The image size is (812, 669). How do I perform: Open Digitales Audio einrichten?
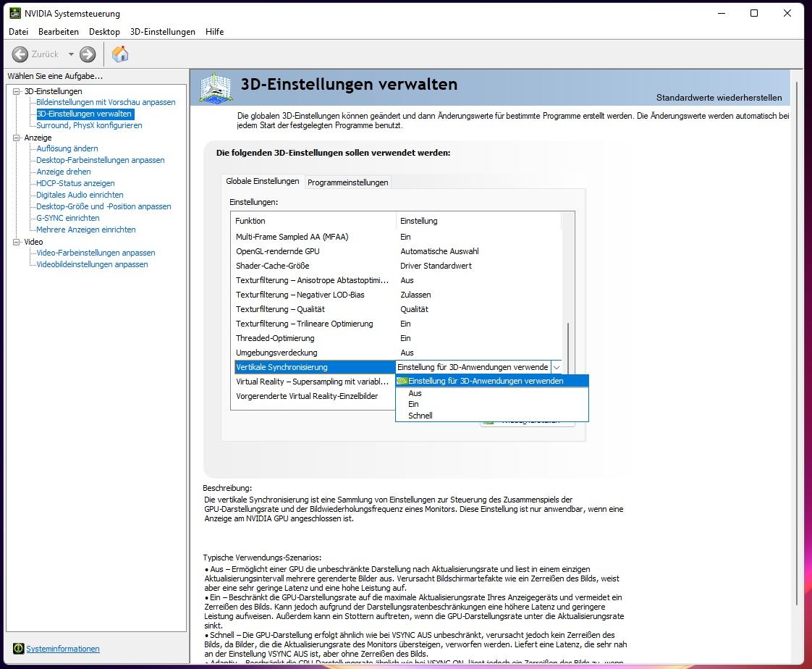(x=80, y=195)
